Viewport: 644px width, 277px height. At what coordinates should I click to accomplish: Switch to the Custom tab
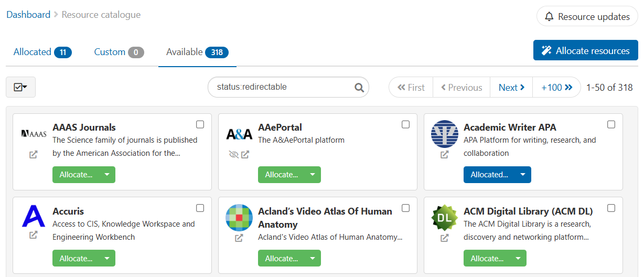tap(119, 52)
